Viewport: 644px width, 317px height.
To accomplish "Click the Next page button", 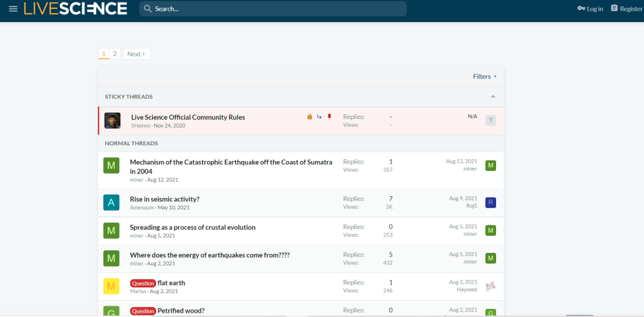I will click(x=137, y=54).
